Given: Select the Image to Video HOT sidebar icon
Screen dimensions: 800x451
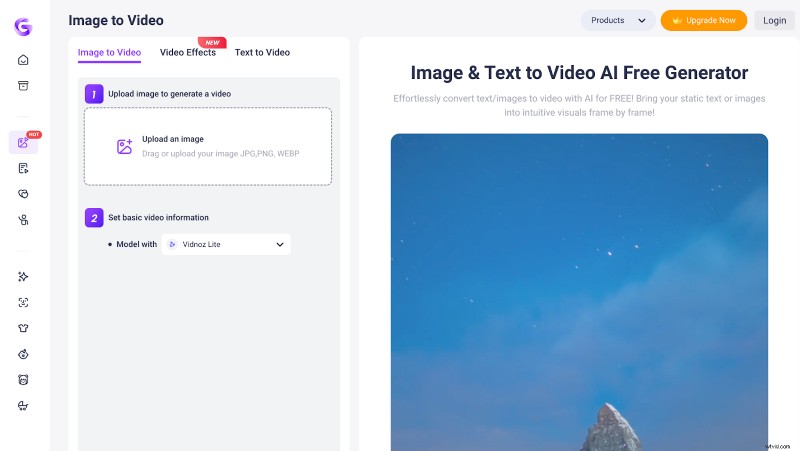Looking at the screenshot, I should 23,142.
